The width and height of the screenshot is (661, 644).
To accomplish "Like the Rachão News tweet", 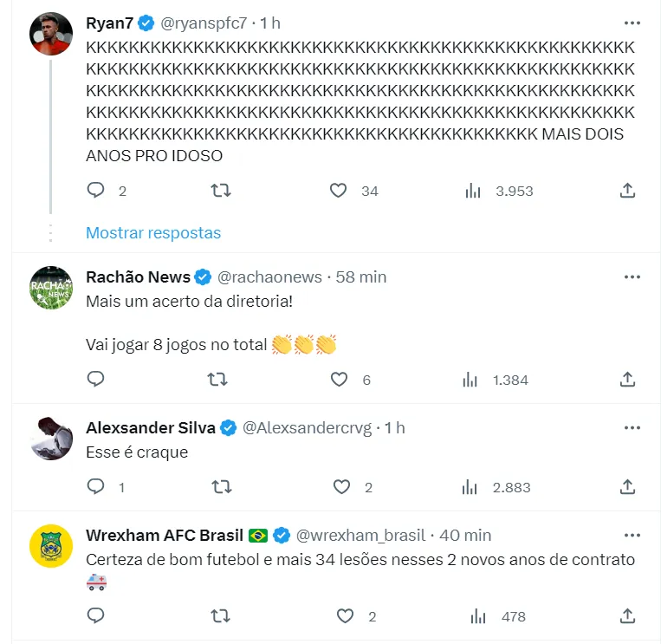I will point(340,380).
